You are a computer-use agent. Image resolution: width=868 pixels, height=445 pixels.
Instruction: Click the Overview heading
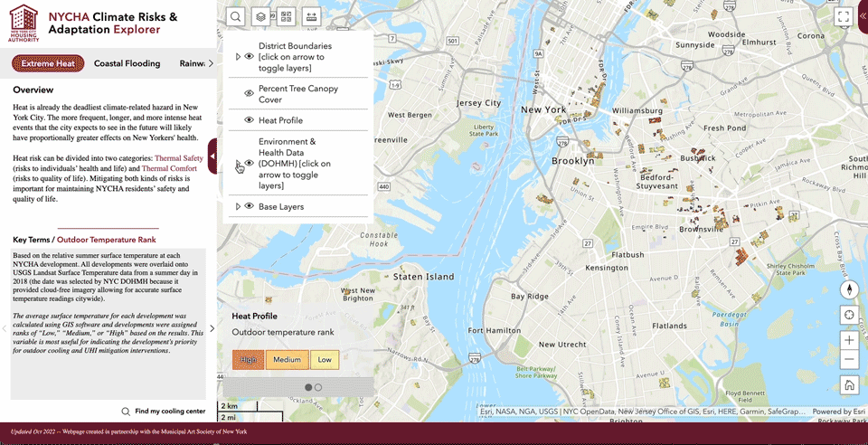click(x=33, y=90)
